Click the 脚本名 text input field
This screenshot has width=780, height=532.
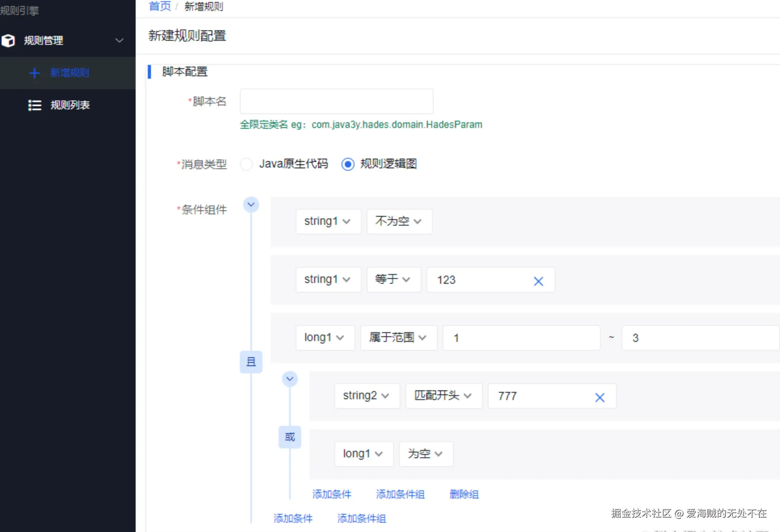(336, 101)
